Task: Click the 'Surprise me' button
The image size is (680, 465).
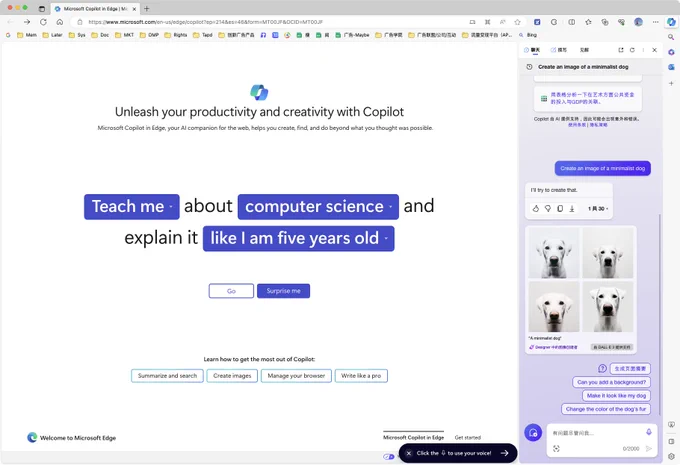Action: (x=283, y=291)
